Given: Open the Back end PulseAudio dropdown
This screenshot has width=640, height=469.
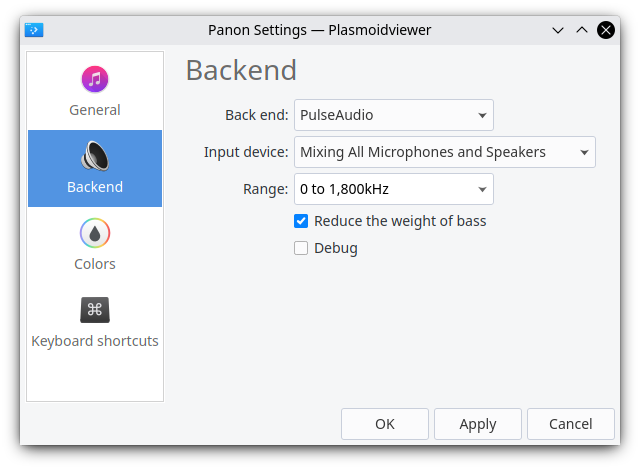Looking at the screenshot, I should (x=393, y=115).
